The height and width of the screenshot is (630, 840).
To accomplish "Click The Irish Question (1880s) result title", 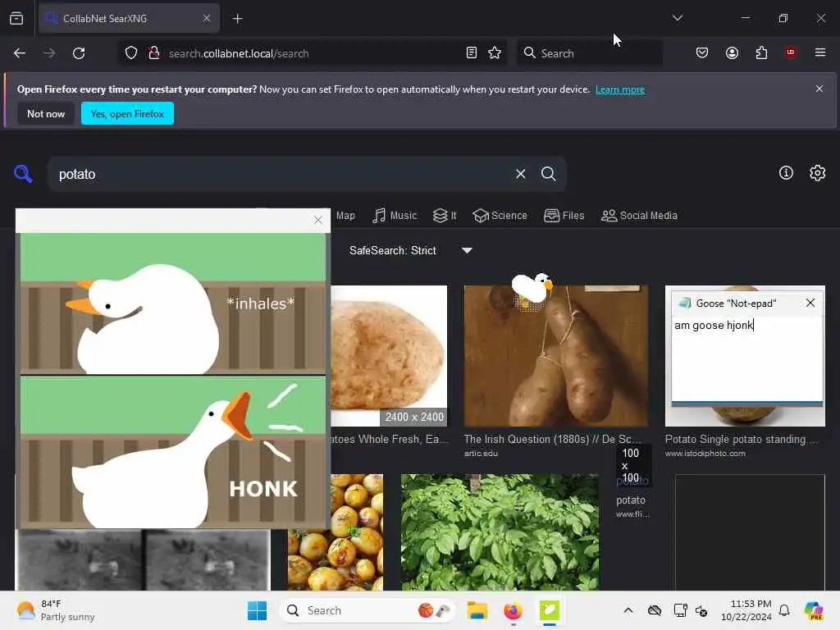I will 552,440.
